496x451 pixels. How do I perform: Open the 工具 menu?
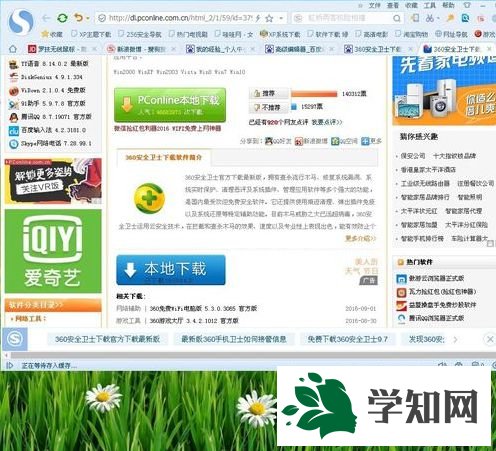(429, 5)
